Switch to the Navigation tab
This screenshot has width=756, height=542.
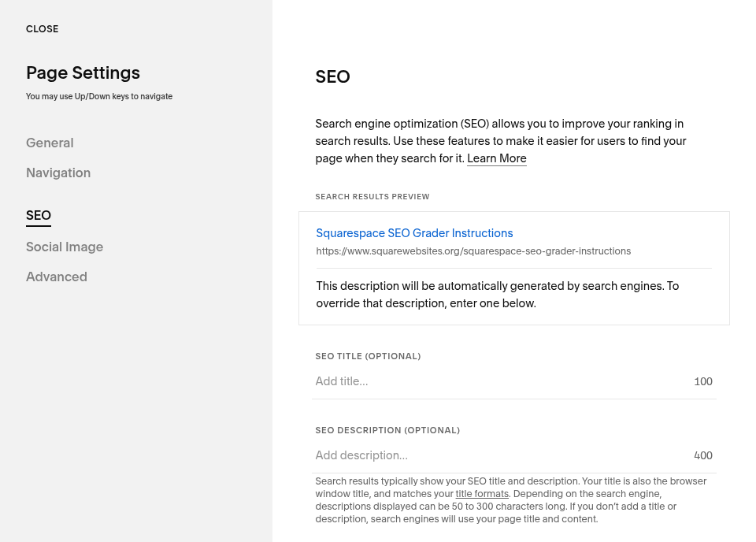click(58, 173)
